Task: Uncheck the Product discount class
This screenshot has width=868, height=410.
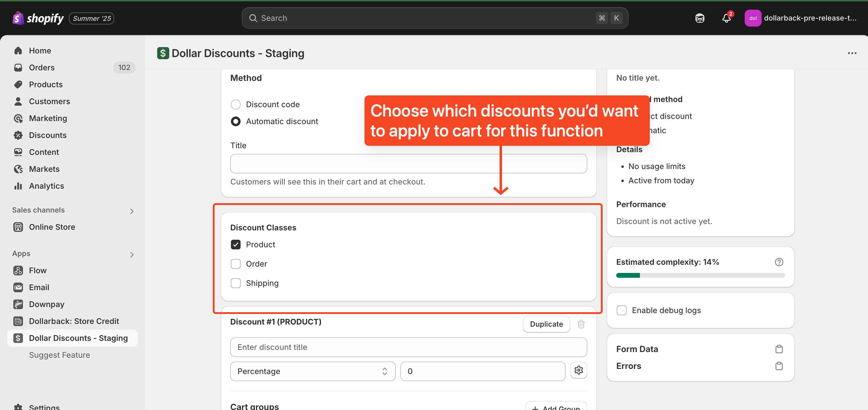Action: point(235,244)
